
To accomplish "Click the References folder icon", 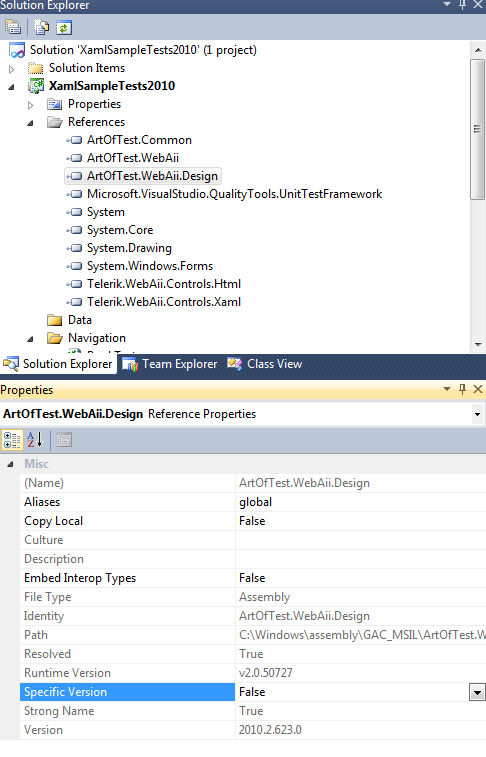I will (x=55, y=122).
